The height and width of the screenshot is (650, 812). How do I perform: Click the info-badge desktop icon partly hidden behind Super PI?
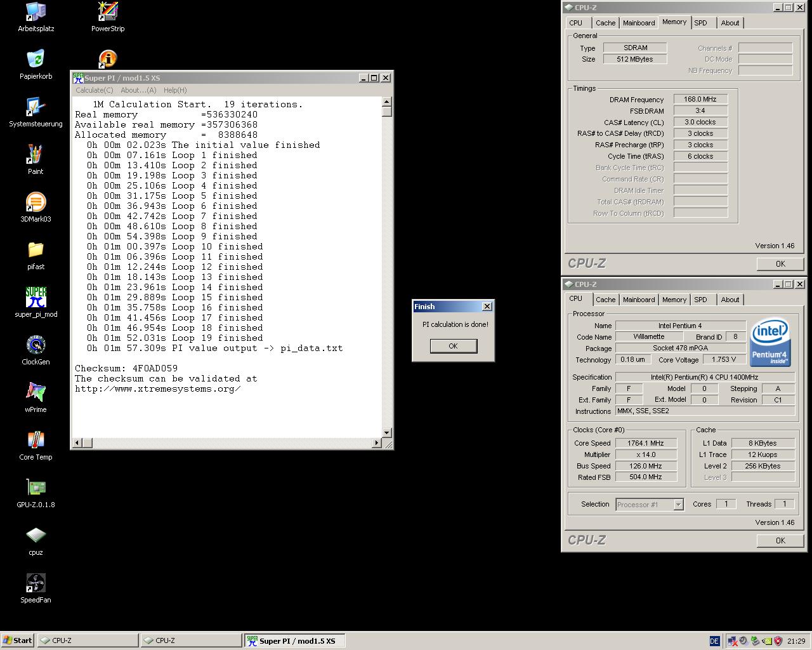tap(108, 60)
